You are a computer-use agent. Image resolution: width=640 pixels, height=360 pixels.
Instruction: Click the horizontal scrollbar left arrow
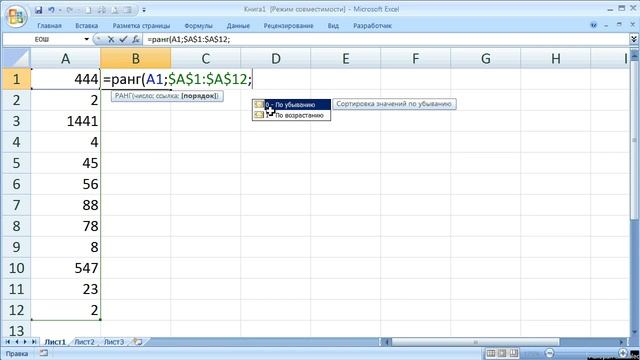pyautogui.click(x=386, y=342)
